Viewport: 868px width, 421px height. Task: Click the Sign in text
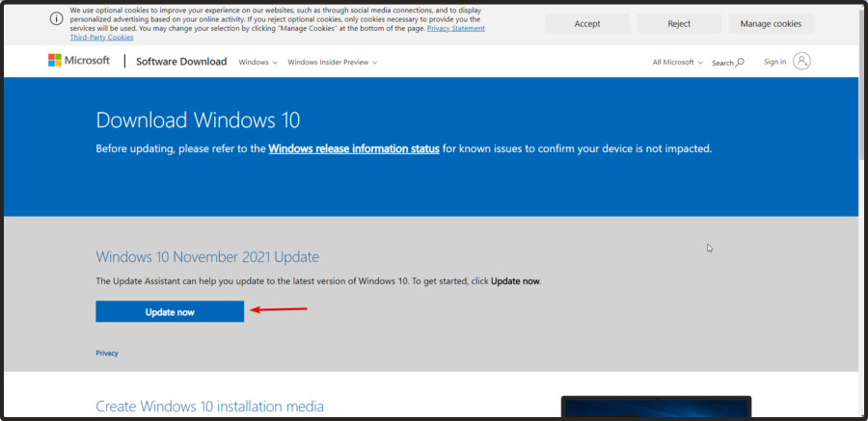click(775, 62)
